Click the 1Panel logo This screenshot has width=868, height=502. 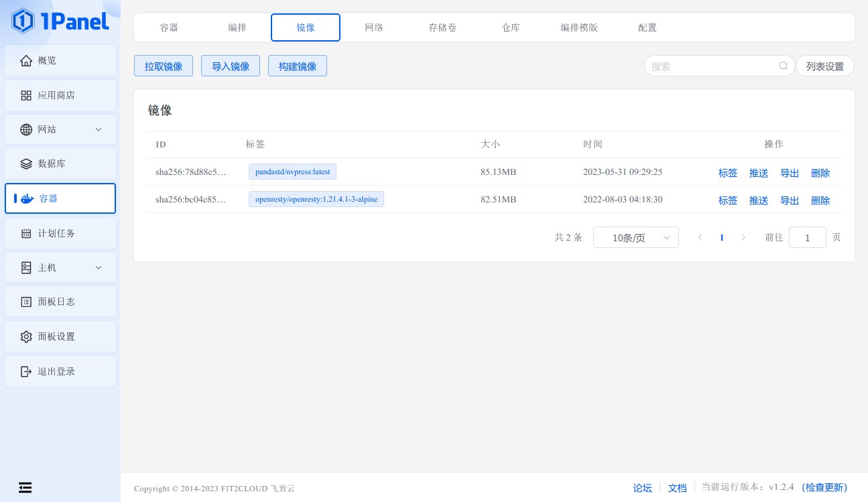point(60,21)
